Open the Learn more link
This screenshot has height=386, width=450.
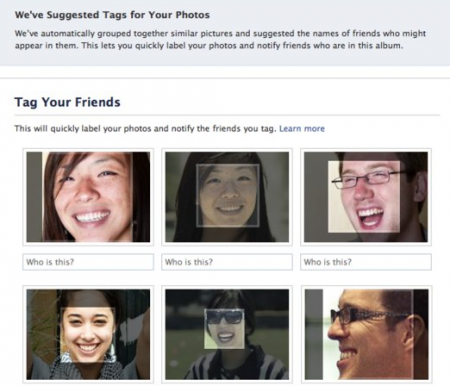302,129
